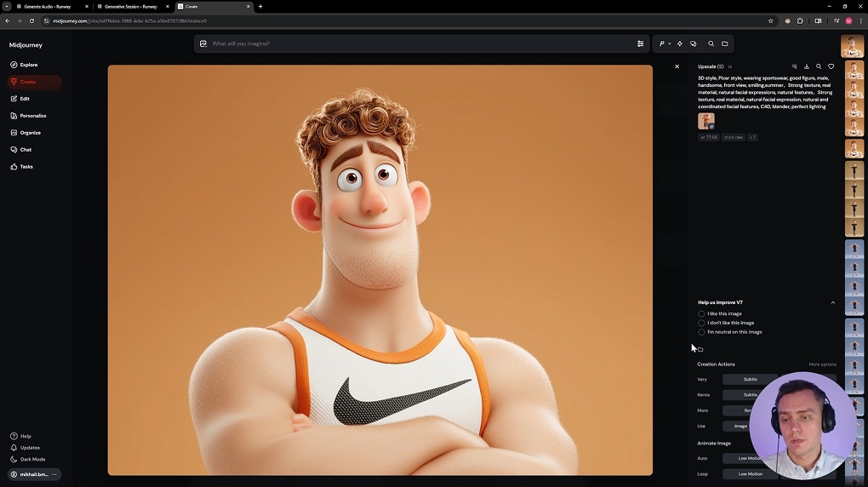Open the main generated character image
Screen dimensions: 868x487
pyautogui.click(x=380, y=270)
